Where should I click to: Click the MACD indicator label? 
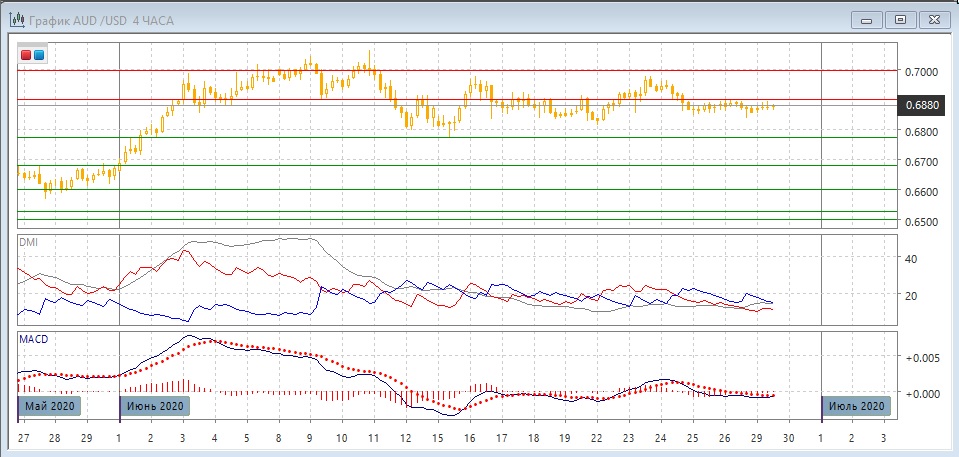click(x=34, y=339)
